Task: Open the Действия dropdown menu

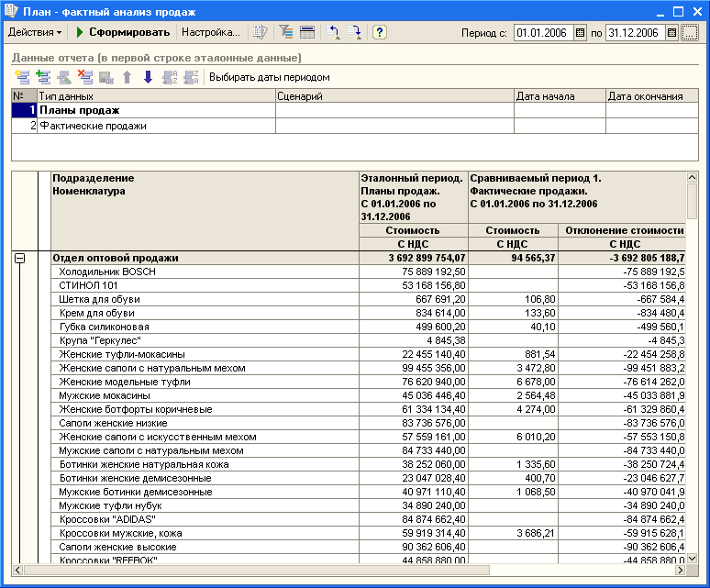Action: [x=35, y=33]
